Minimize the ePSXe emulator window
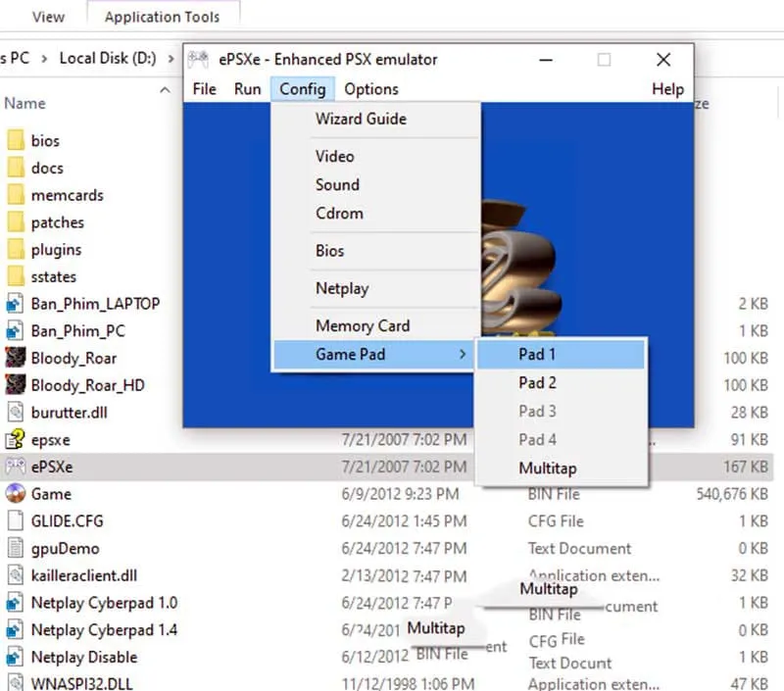The height and width of the screenshot is (691, 784). [546, 60]
